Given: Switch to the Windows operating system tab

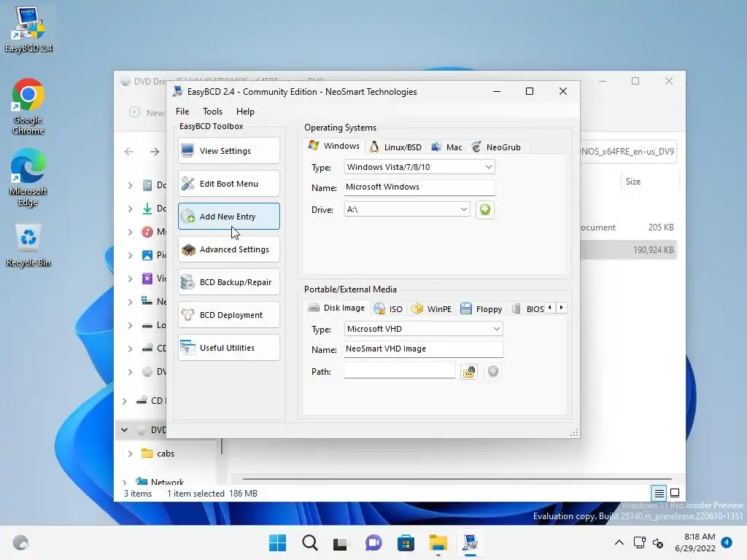Looking at the screenshot, I should coord(334,146).
